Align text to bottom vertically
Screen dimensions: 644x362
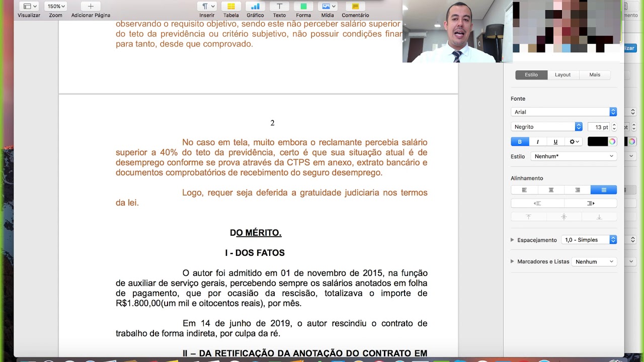click(x=599, y=217)
